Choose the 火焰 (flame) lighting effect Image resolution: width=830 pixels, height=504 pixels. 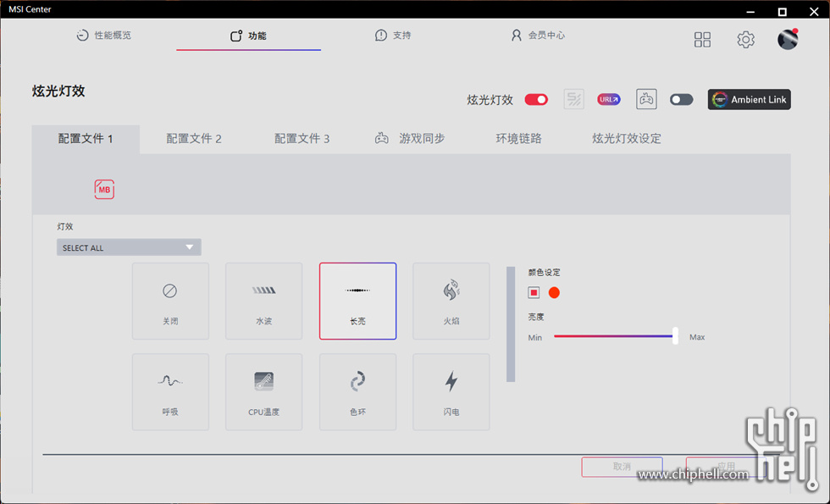click(x=451, y=301)
